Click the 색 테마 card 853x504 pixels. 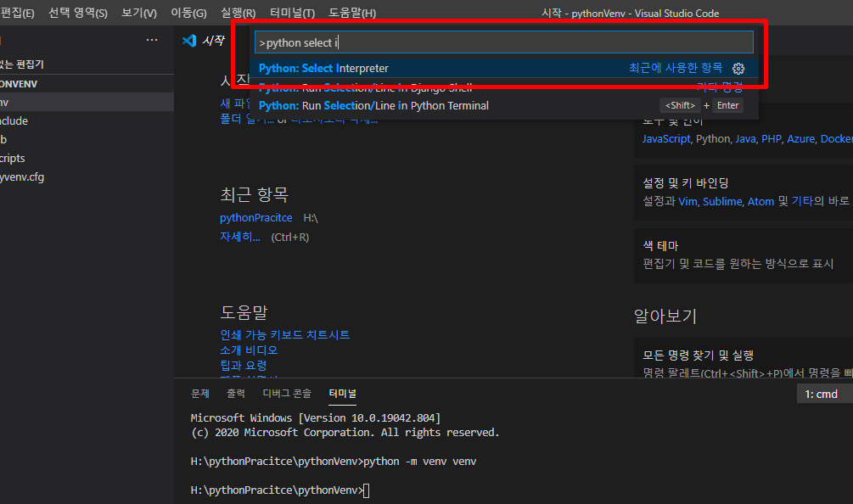[x=744, y=255]
